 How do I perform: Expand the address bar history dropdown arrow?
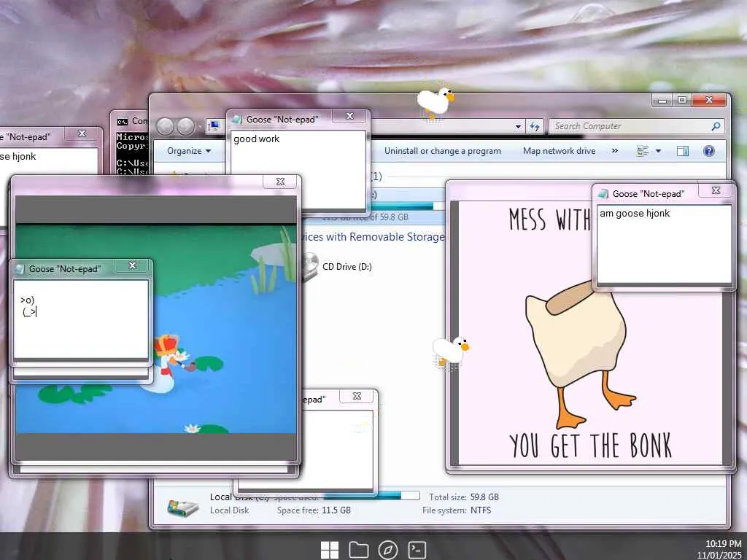click(x=518, y=126)
